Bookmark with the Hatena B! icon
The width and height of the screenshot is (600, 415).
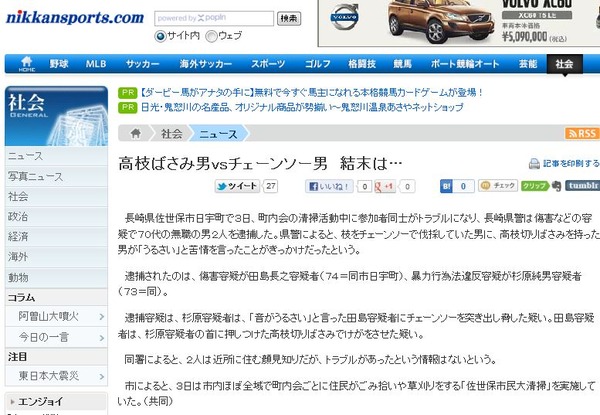coord(446,186)
